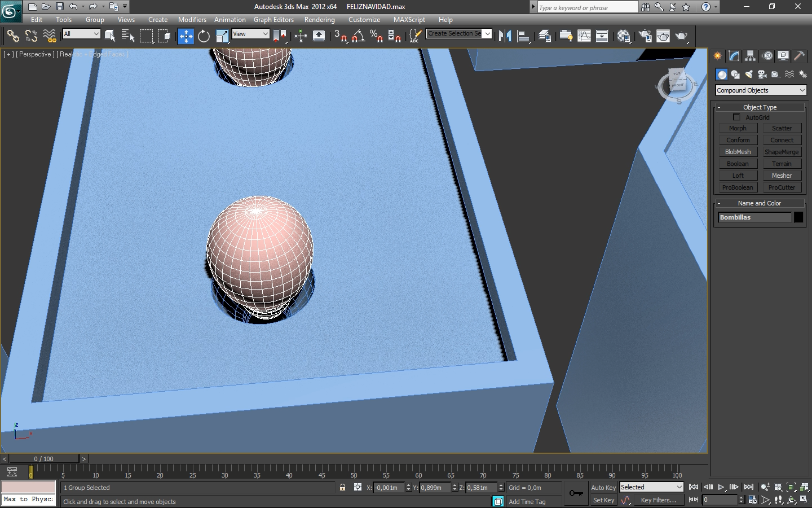Click the black object color swatch
This screenshot has width=812, height=508.
tap(798, 217)
